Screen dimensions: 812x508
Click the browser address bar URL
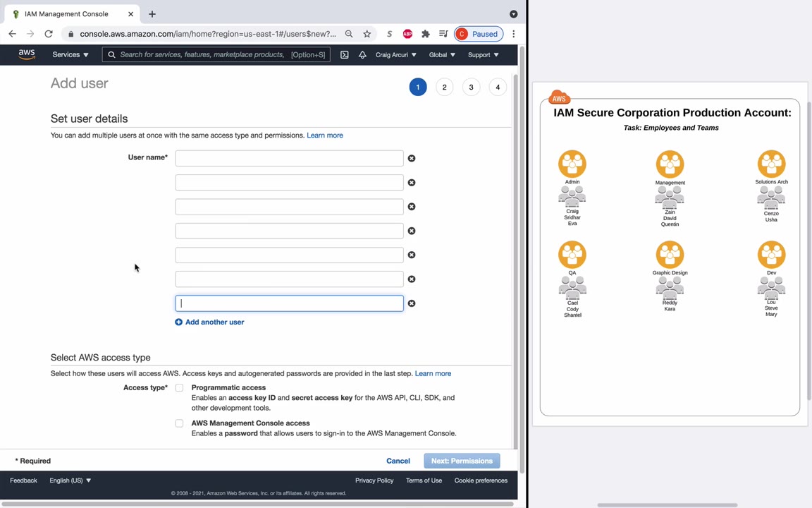tap(208, 34)
